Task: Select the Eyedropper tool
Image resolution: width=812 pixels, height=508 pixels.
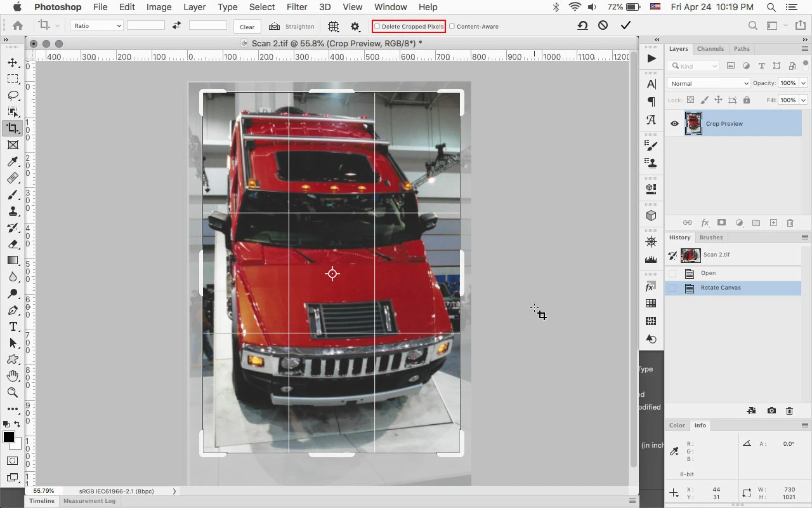Action: click(x=12, y=161)
